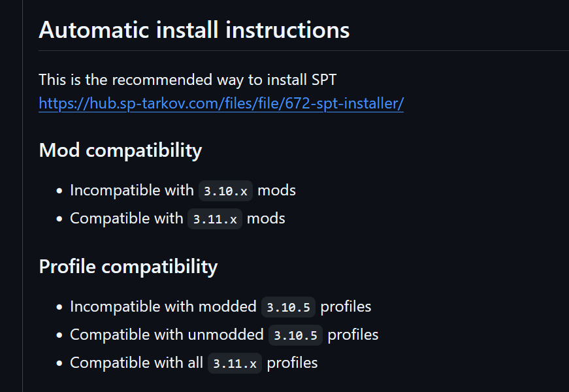Select the Mod compatibility heading

120,150
